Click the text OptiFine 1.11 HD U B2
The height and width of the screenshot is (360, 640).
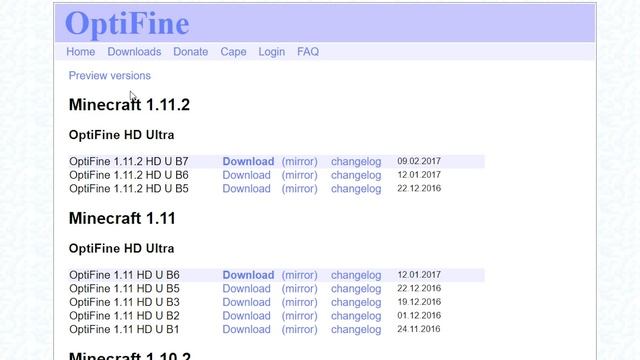(x=124, y=316)
